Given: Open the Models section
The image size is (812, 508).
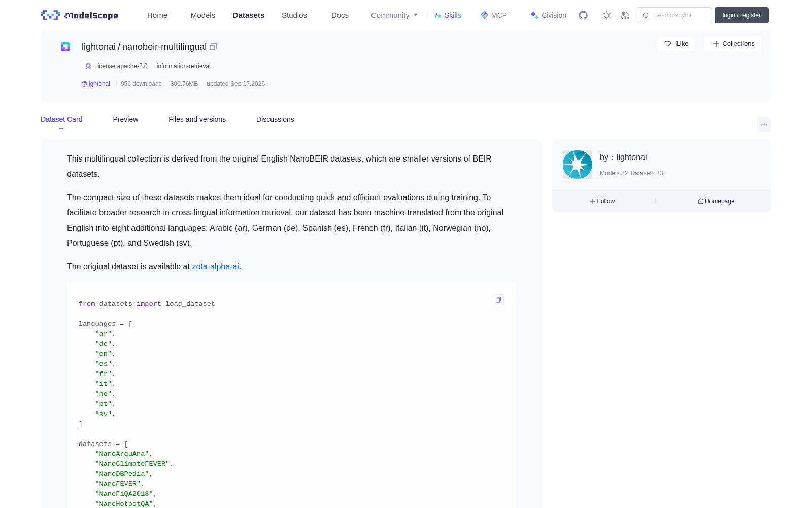Looking at the screenshot, I should 203,15.
